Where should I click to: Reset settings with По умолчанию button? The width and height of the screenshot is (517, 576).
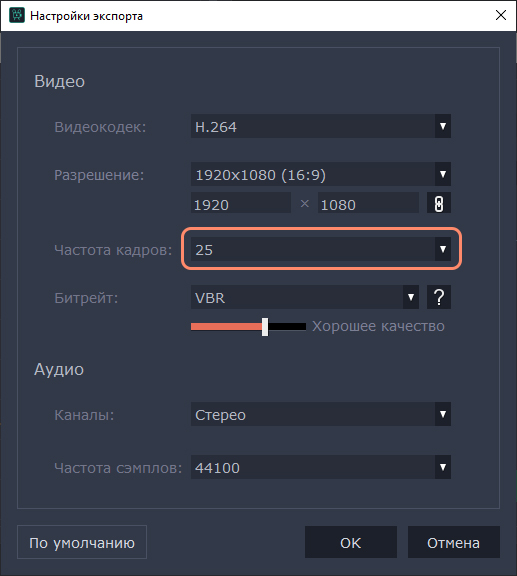pyautogui.click(x=82, y=543)
